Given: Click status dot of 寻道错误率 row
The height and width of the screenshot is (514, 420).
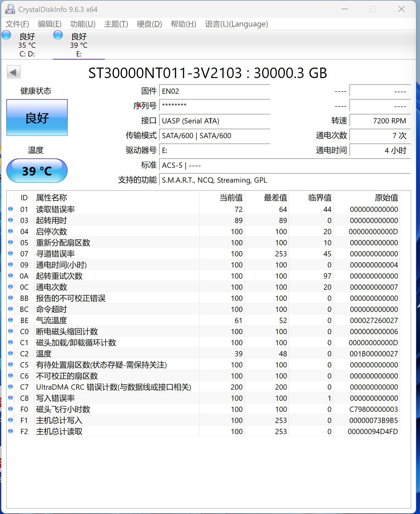Looking at the screenshot, I should [x=10, y=254].
